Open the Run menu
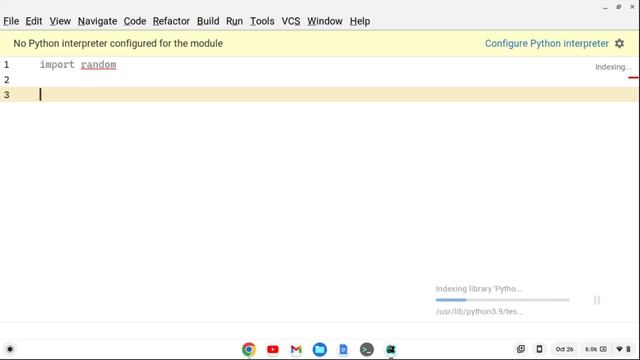 click(234, 21)
